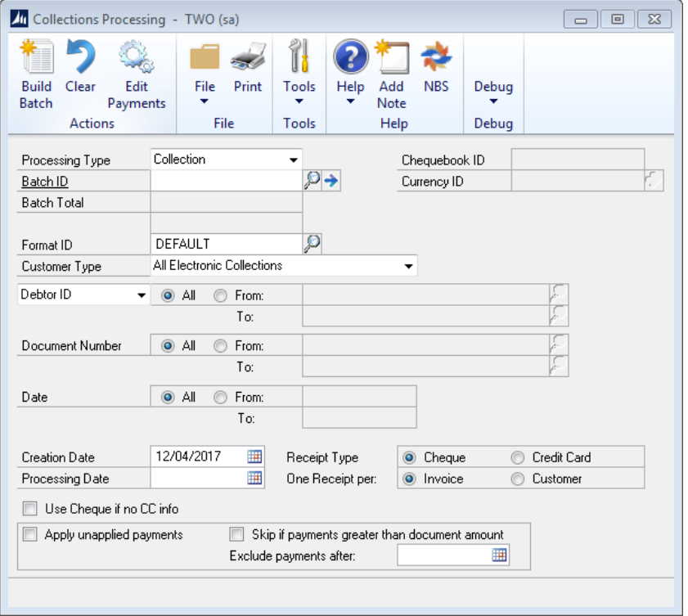Enable Use Cheque if no CC info

click(x=30, y=509)
